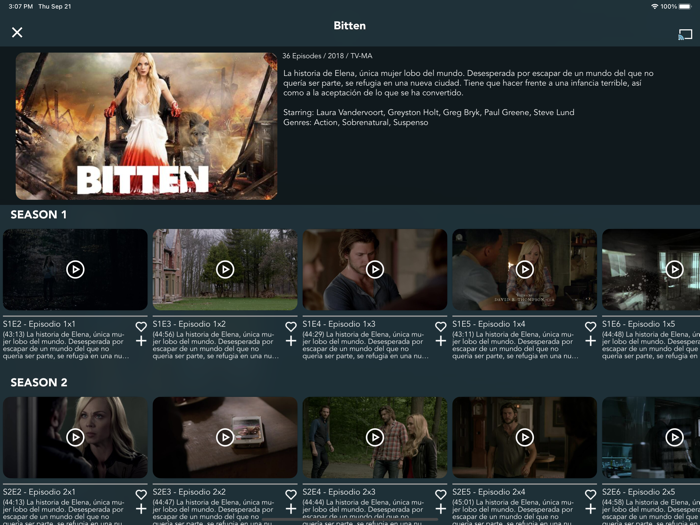Play episode S2E3 - Episodio 2x2

coord(225,437)
